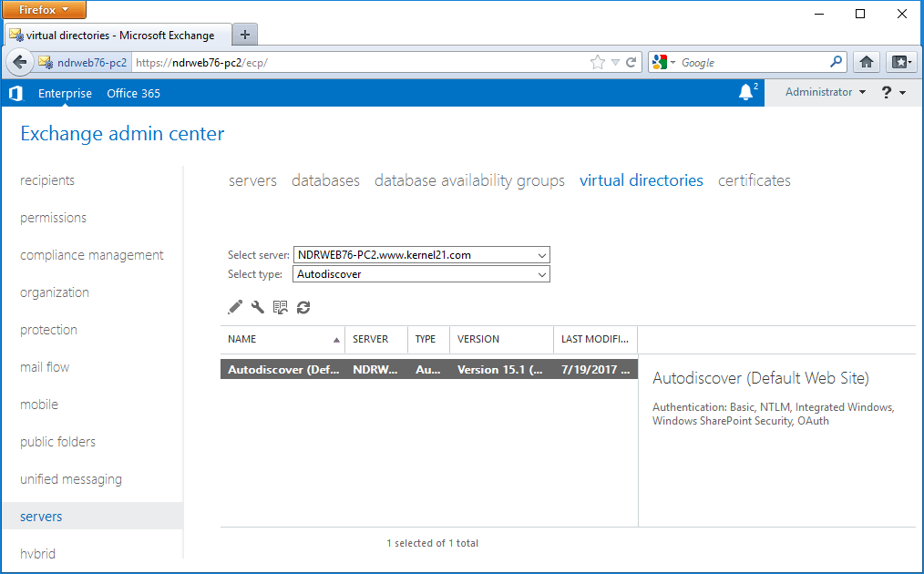Open hybrid section in sidebar
The height and width of the screenshot is (574, 924).
click(37, 554)
